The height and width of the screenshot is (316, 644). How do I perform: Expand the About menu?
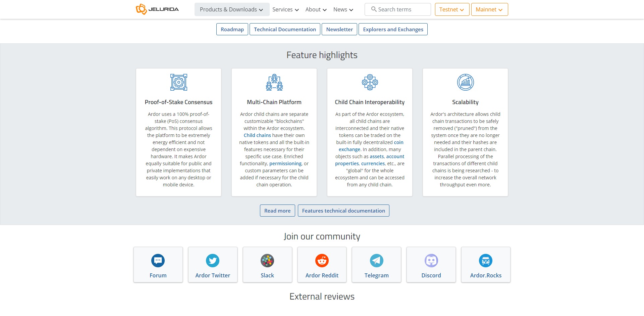click(316, 9)
